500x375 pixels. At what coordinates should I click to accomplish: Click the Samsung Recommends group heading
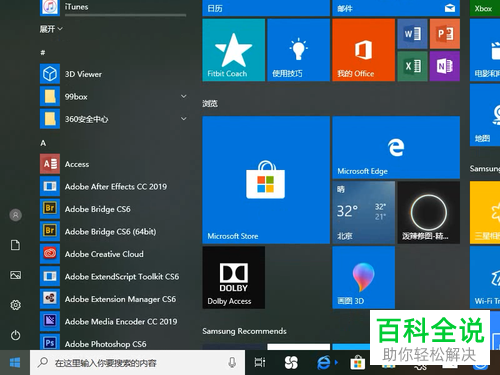point(244,331)
